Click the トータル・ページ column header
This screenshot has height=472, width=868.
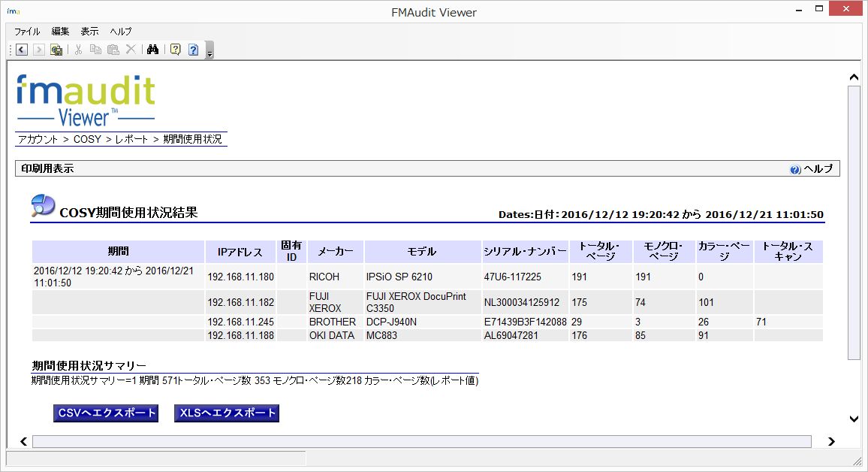[601, 252]
